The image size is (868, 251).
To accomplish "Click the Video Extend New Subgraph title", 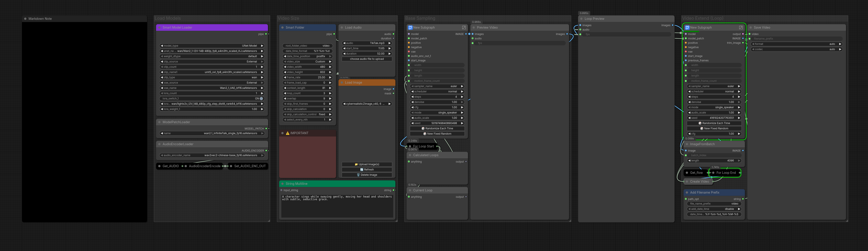I will pyautogui.click(x=701, y=27).
